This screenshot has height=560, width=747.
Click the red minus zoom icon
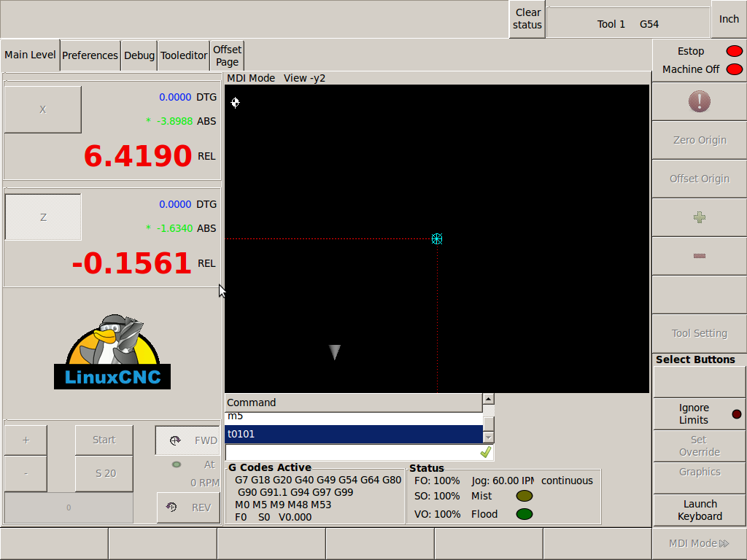coord(700,256)
